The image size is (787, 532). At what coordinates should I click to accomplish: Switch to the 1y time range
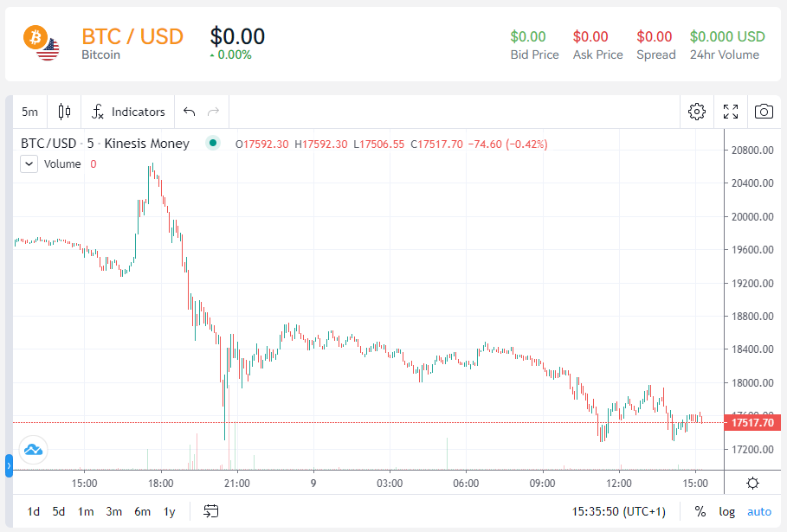[169, 511]
